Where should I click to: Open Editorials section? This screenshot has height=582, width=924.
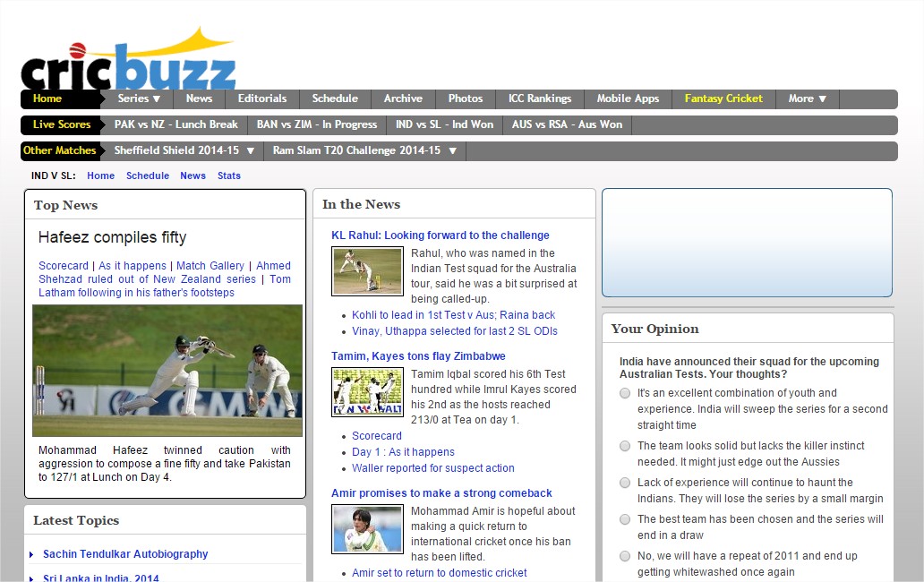click(262, 99)
